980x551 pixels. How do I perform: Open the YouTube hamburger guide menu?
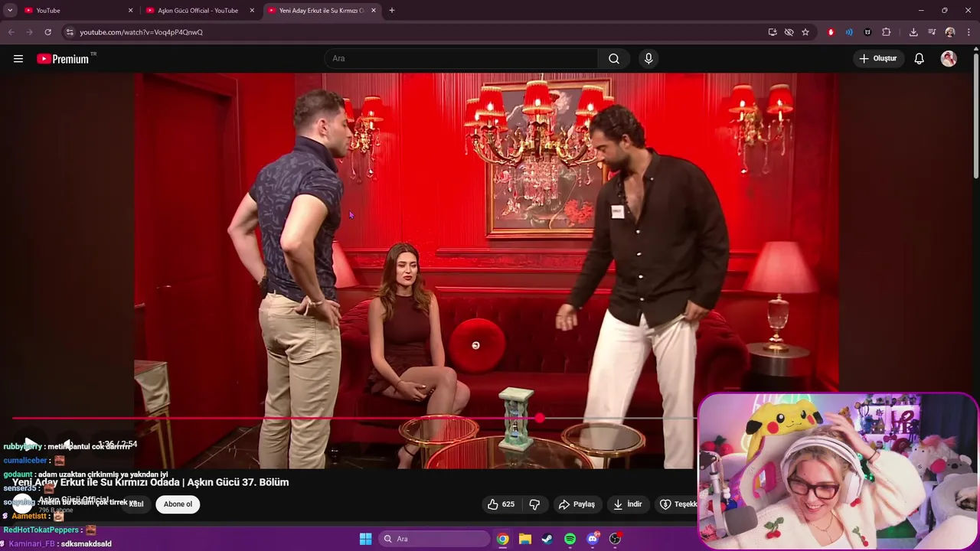coord(18,59)
